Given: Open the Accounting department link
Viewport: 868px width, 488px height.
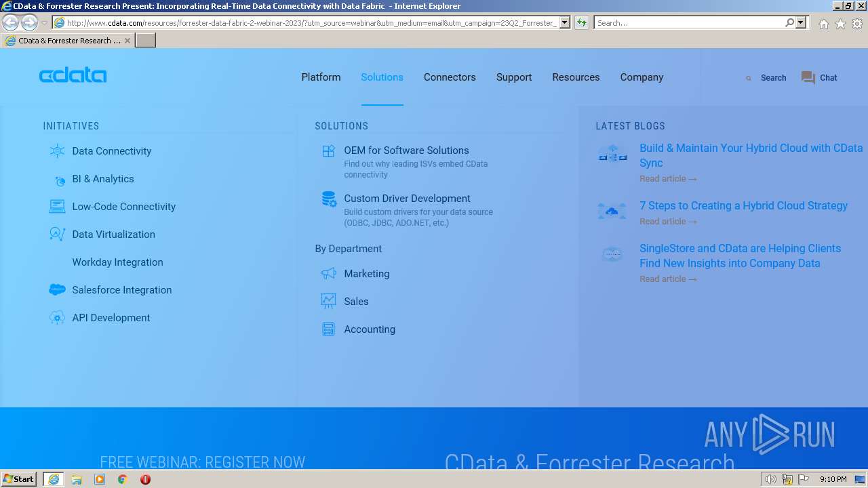Looking at the screenshot, I should point(370,329).
